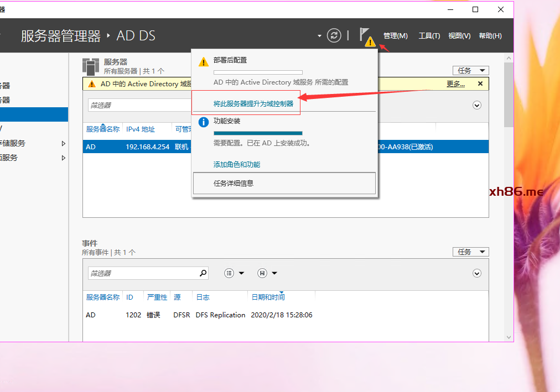Click the 功能安装 progress bar

[258, 133]
